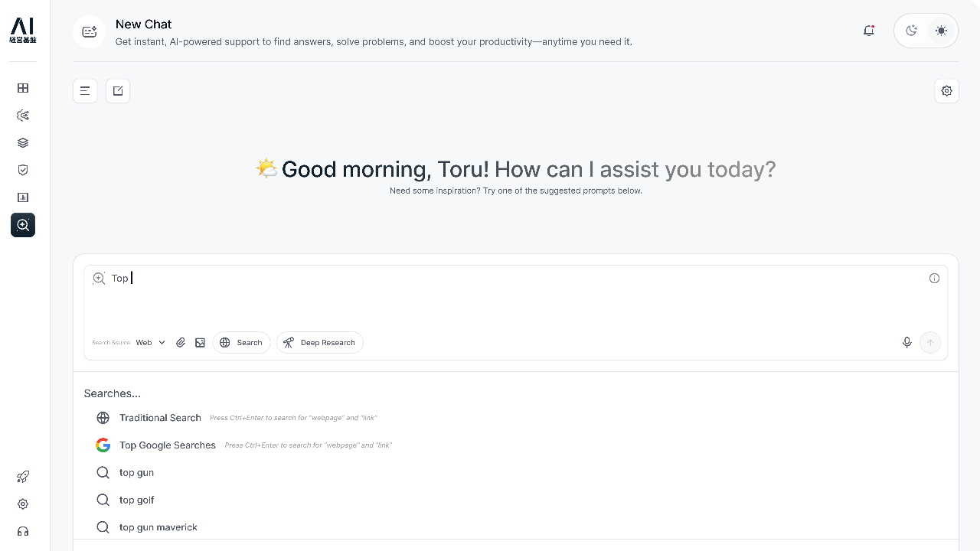Enable the Search mode button
Image resolution: width=980 pixels, height=551 pixels.
[x=241, y=343]
